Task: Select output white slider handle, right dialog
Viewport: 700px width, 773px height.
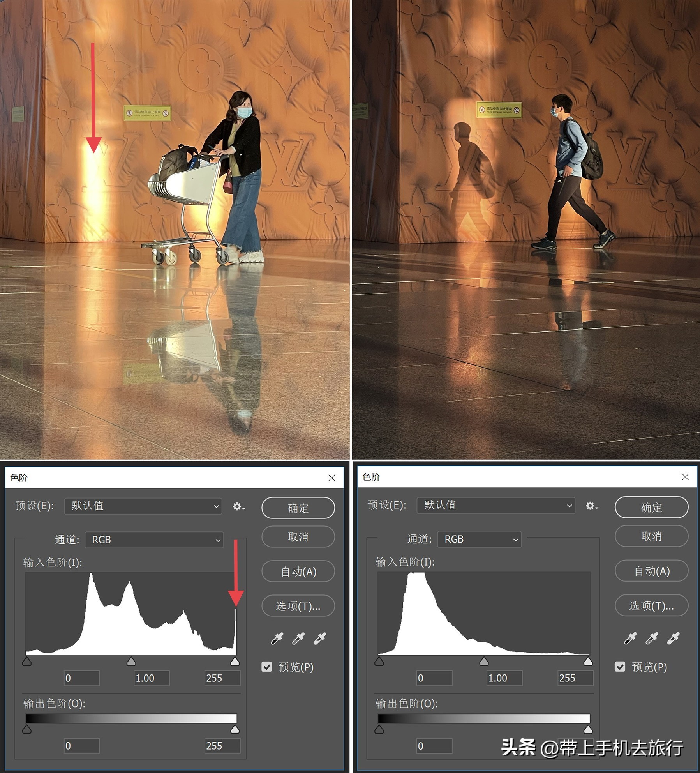Action: coord(588,729)
